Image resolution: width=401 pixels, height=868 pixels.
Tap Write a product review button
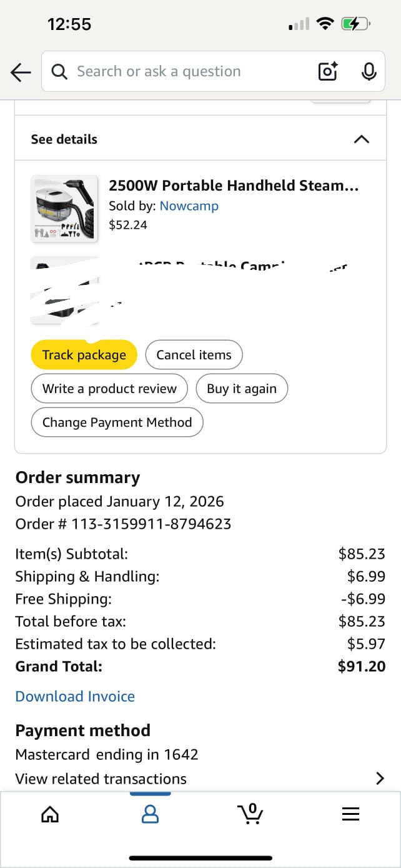[109, 389]
